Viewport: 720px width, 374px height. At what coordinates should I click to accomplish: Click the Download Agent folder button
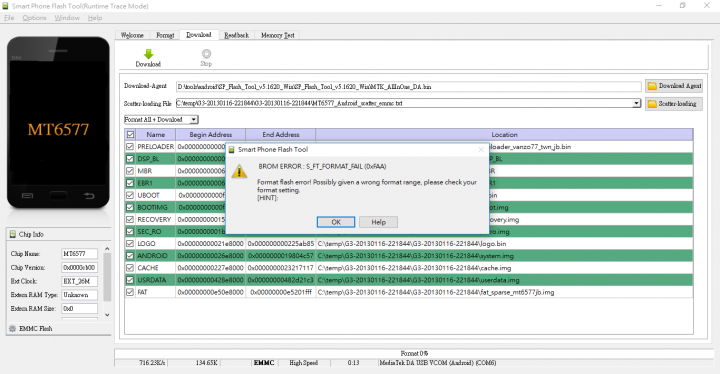tap(674, 86)
